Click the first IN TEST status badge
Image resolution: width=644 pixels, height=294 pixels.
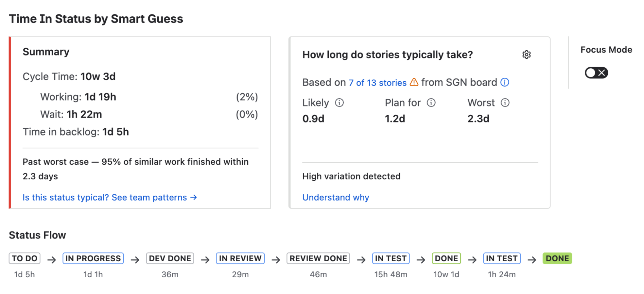pyautogui.click(x=391, y=258)
